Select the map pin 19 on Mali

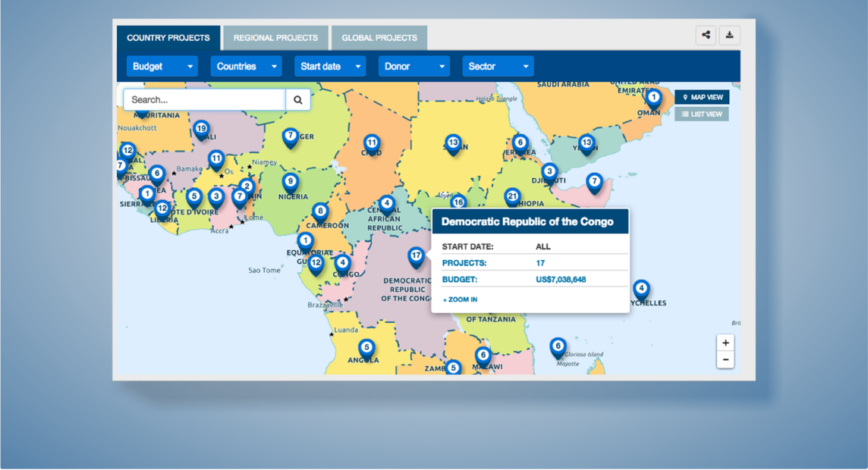(202, 130)
